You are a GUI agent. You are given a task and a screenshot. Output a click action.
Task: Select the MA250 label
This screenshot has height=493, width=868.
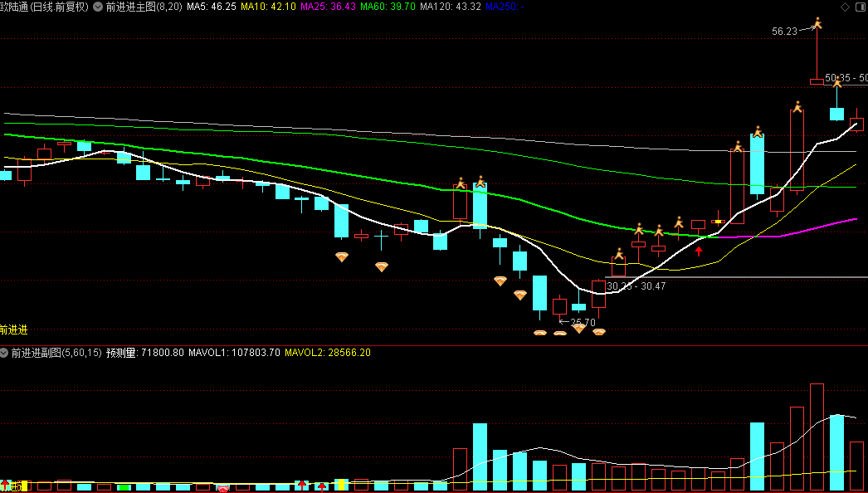tap(505, 7)
